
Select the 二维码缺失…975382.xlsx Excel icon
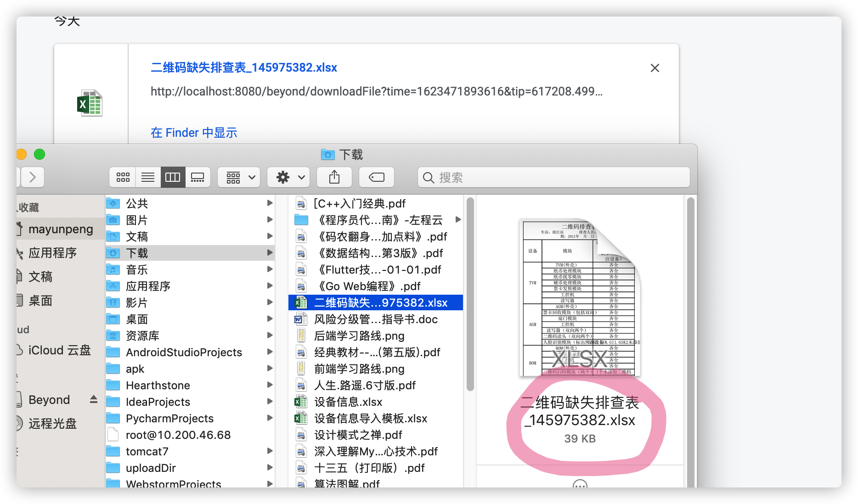click(301, 302)
